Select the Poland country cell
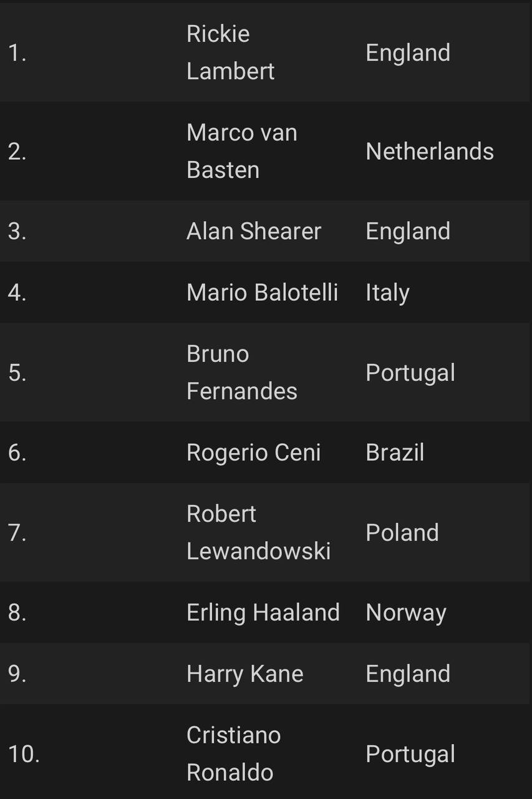 click(402, 532)
